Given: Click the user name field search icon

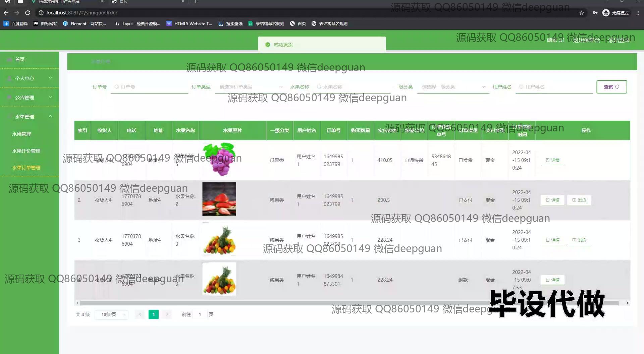Looking at the screenshot, I should point(521,87).
